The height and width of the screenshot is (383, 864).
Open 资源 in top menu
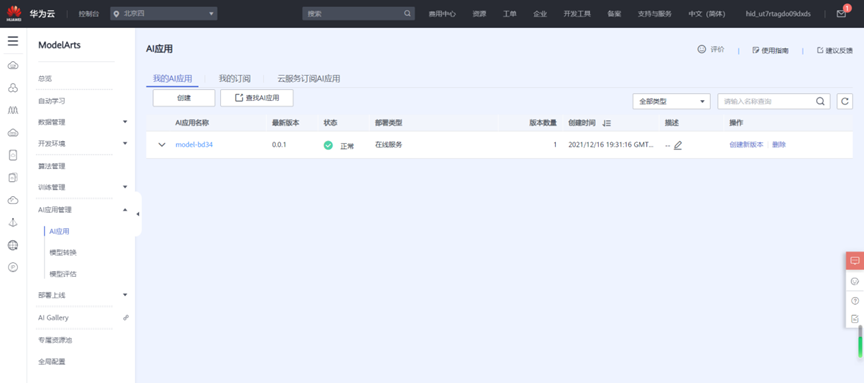pyautogui.click(x=479, y=14)
